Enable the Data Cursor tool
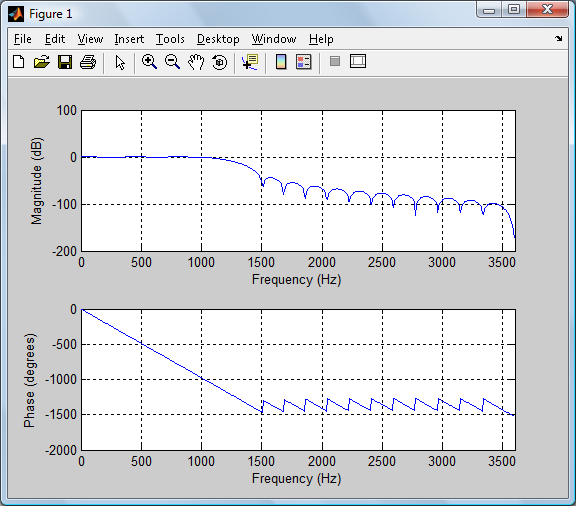Image resolution: width=576 pixels, height=506 pixels. click(x=250, y=62)
